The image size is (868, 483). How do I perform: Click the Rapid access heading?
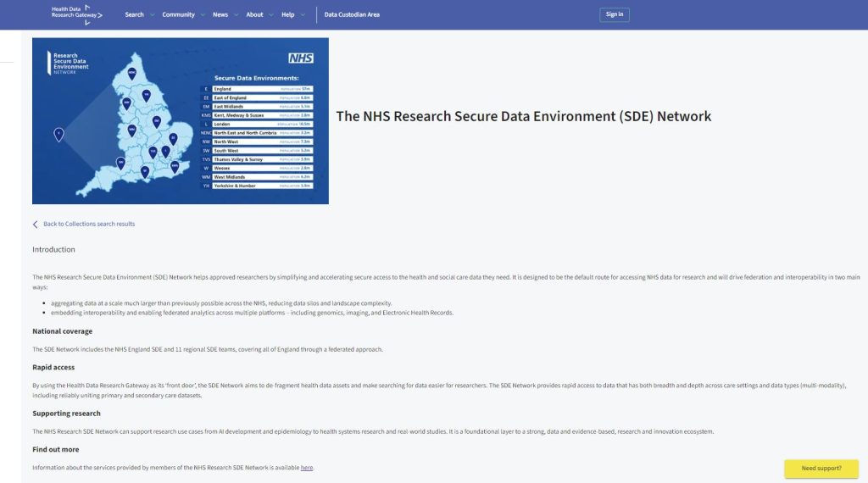click(53, 368)
